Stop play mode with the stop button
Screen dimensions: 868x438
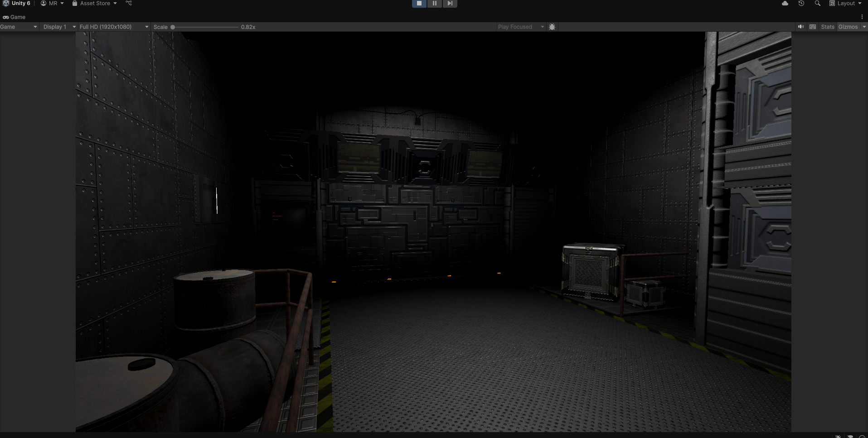coord(419,3)
